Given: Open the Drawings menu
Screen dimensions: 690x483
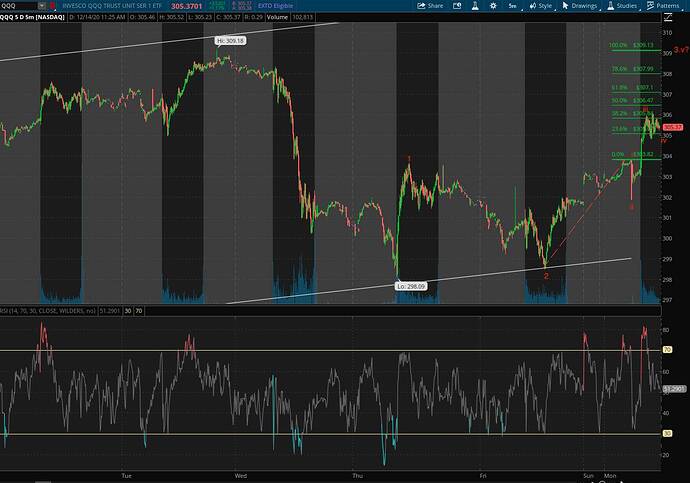Looking at the screenshot, I should [x=580, y=6].
